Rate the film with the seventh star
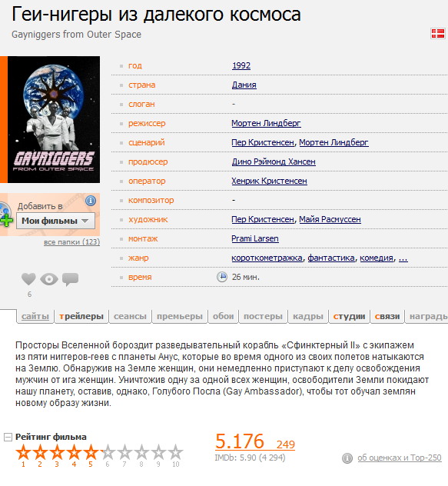Viewport: 448px width, 486px height. point(124,452)
